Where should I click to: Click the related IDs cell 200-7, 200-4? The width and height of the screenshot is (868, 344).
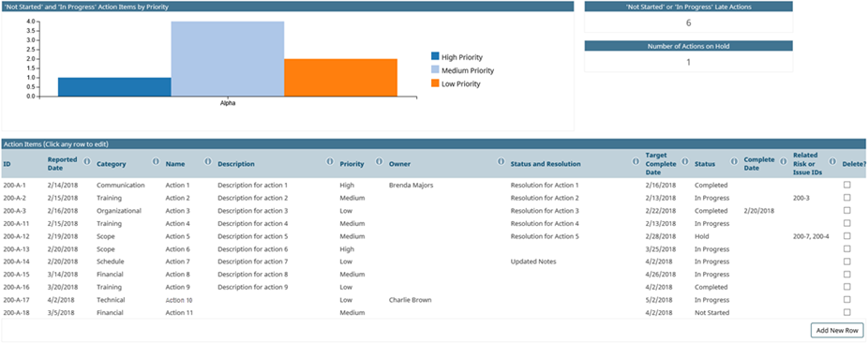click(811, 236)
